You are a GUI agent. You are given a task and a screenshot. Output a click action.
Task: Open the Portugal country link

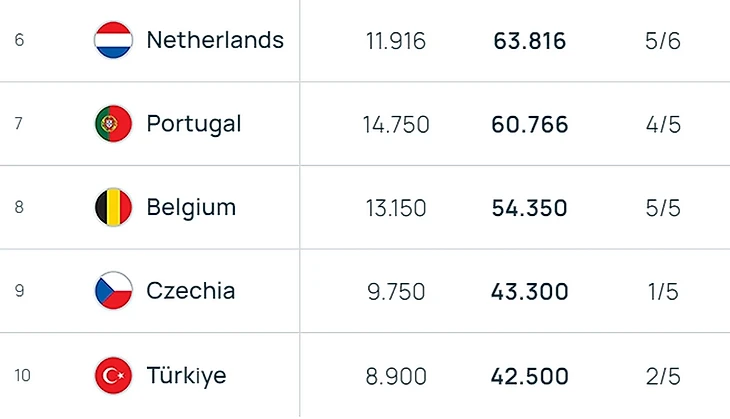[194, 124]
